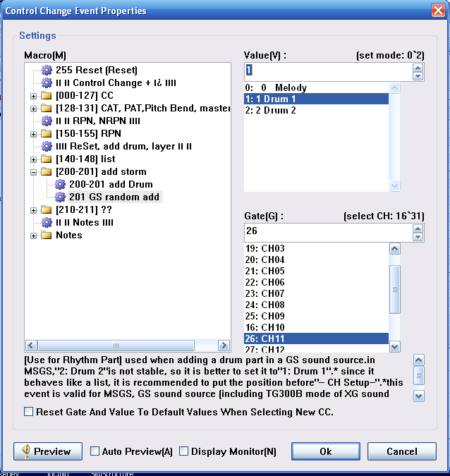Image resolution: width=450 pixels, height=476 pixels.
Task: Click the Ok button
Action: (325, 451)
